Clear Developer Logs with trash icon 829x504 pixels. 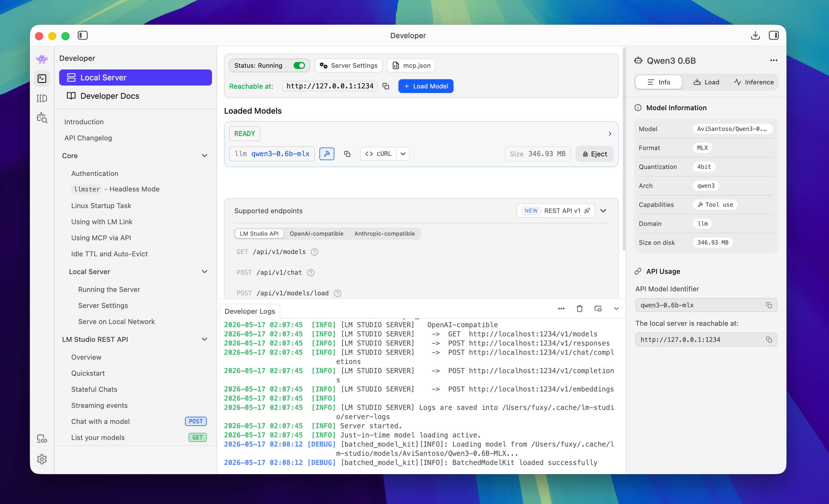tap(579, 308)
